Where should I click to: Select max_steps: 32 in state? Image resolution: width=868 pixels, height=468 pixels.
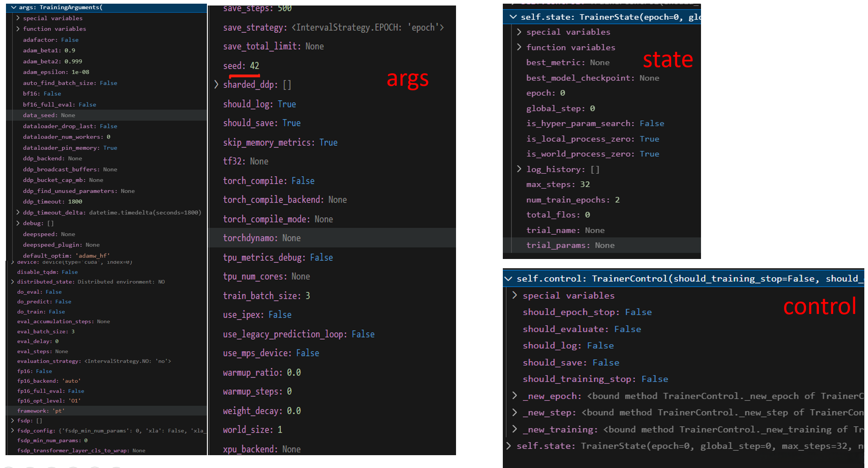[557, 184]
